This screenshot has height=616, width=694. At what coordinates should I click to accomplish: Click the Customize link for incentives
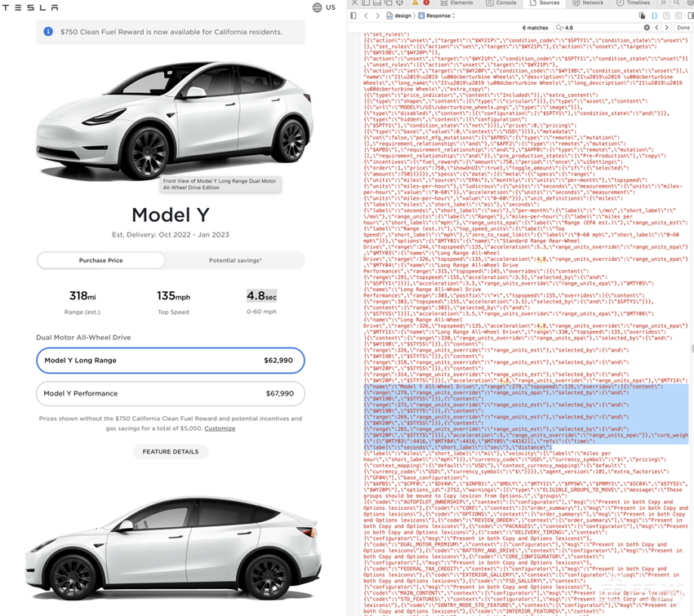(x=220, y=428)
